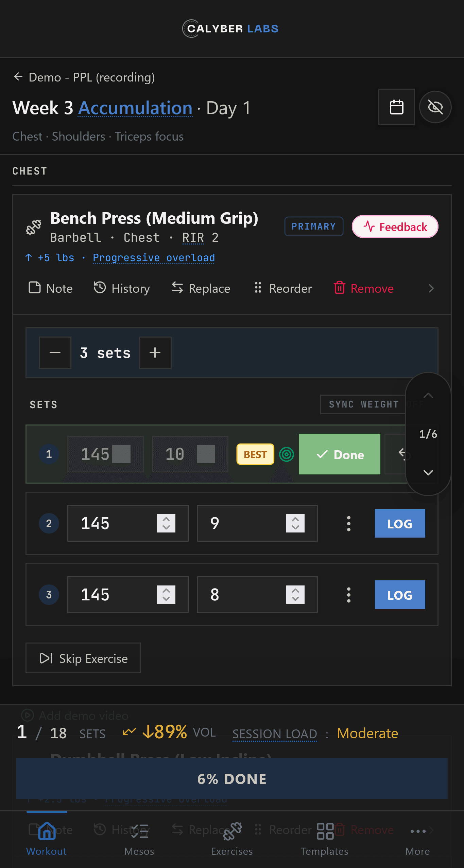Click the set 1 reps value 10
The image size is (464, 868).
tap(190, 454)
